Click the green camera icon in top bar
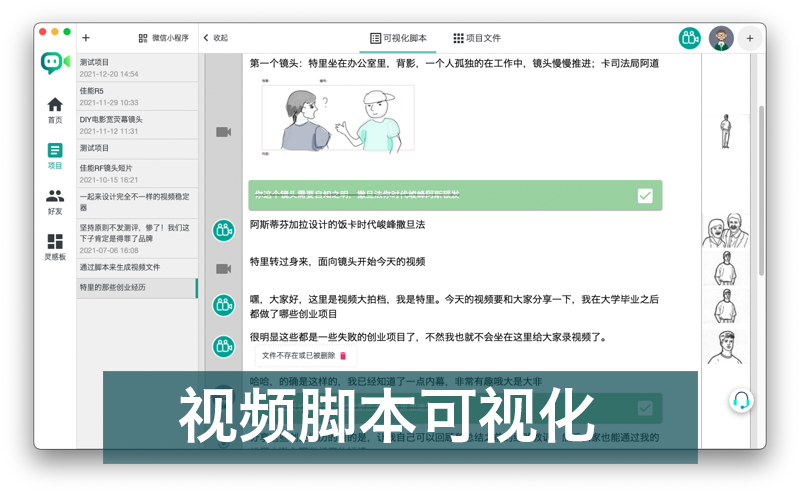 [x=689, y=38]
